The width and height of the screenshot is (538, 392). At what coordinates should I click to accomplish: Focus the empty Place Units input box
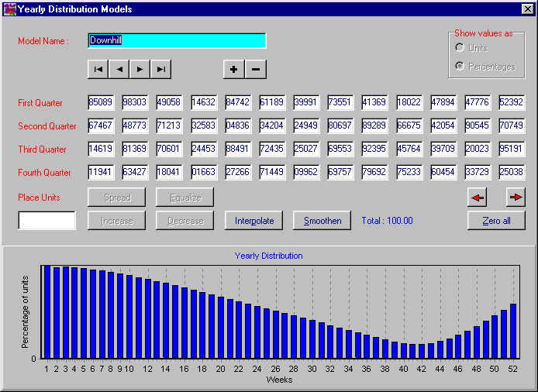[47, 220]
